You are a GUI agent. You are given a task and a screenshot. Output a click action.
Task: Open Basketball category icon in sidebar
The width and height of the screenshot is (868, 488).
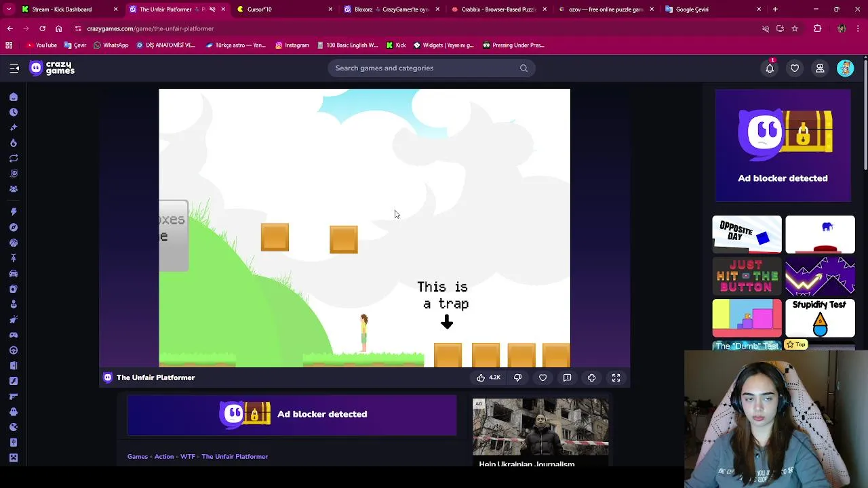14,243
